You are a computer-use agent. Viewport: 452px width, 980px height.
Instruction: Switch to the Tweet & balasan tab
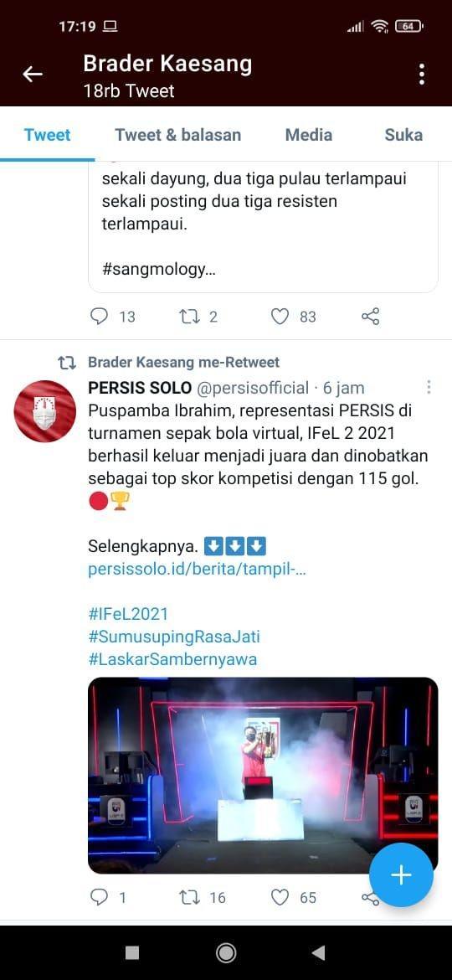coord(178,135)
